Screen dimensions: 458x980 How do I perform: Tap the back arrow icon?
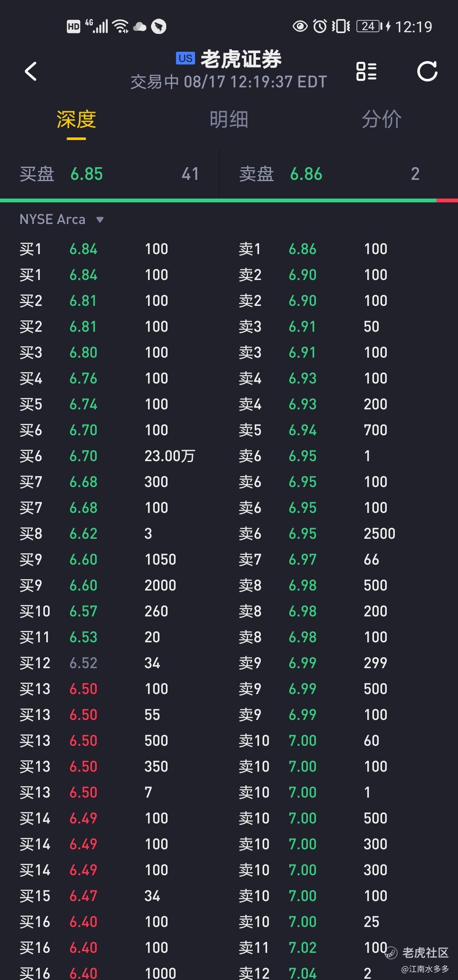point(31,71)
